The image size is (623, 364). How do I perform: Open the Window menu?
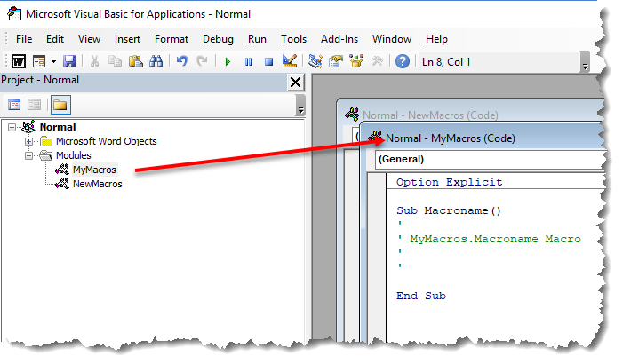click(x=392, y=39)
